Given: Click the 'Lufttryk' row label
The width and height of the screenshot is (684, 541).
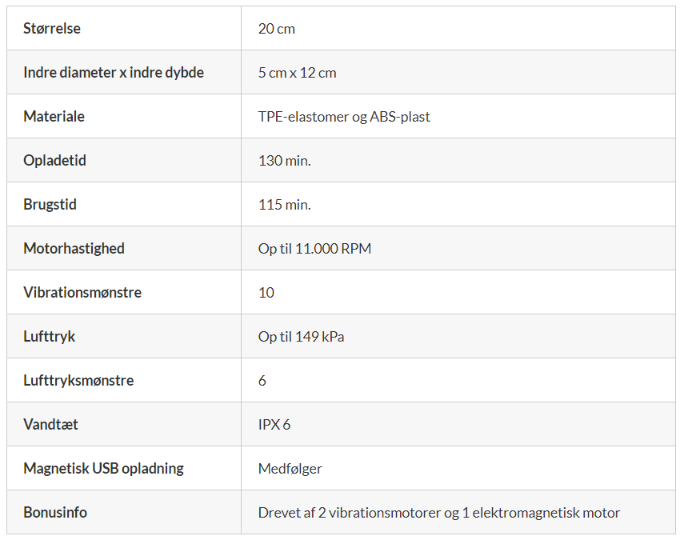Looking at the screenshot, I should (49, 337).
